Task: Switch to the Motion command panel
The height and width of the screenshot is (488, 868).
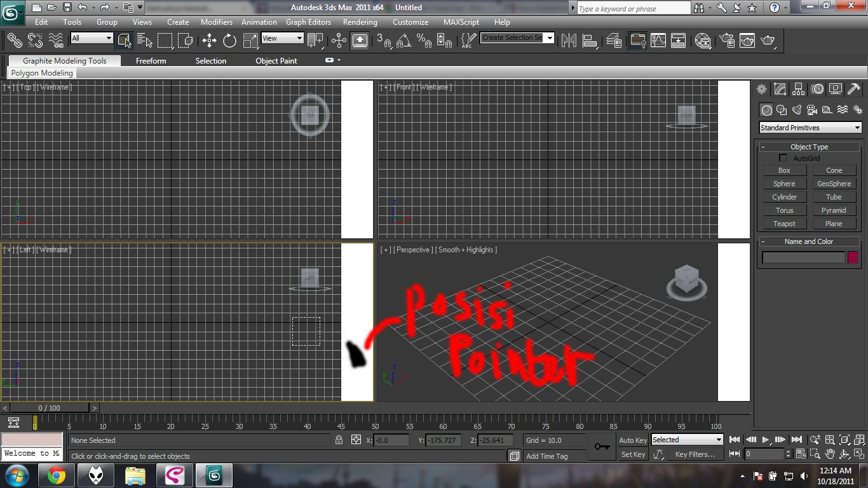Action: (817, 89)
